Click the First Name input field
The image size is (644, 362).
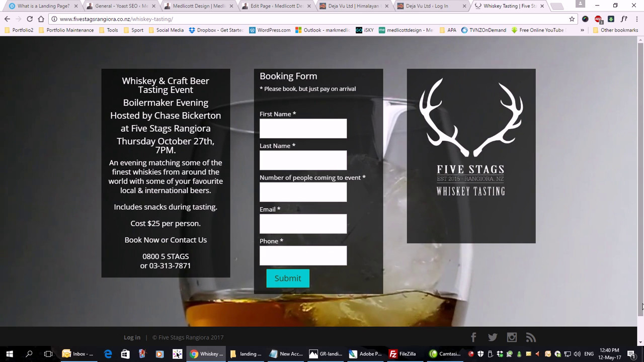click(303, 129)
